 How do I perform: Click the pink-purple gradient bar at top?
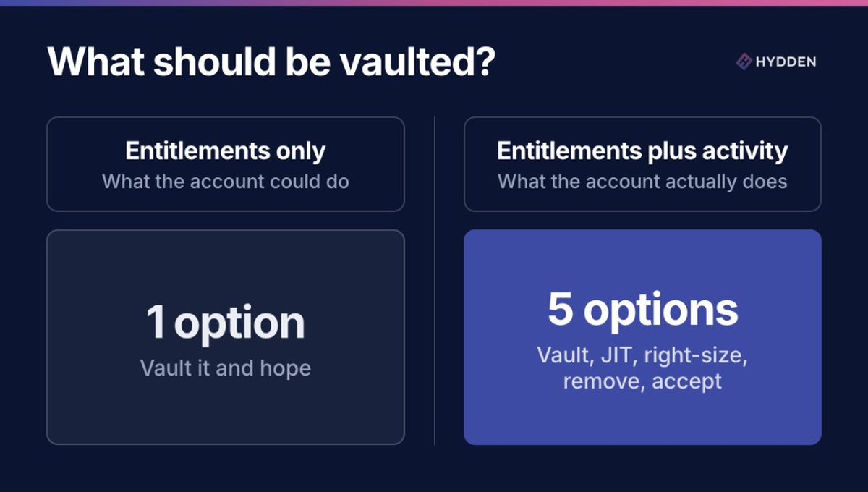(x=434, y=2)
